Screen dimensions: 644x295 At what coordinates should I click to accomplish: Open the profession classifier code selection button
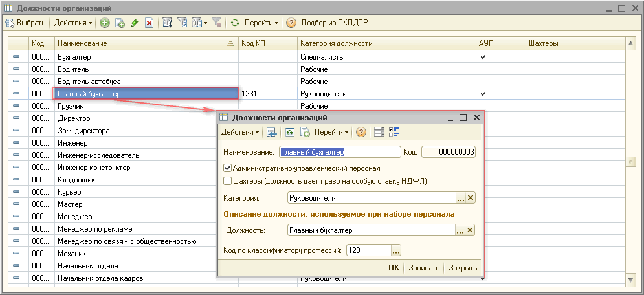tap(396, 250)
